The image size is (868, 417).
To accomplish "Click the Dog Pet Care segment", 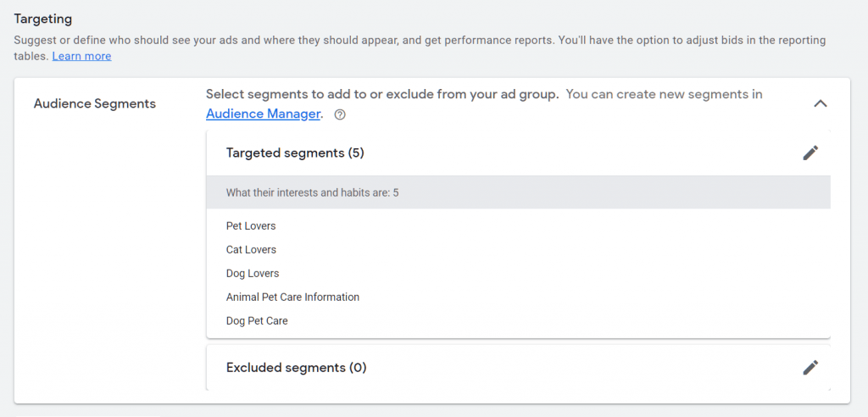I will click(257, 321).
